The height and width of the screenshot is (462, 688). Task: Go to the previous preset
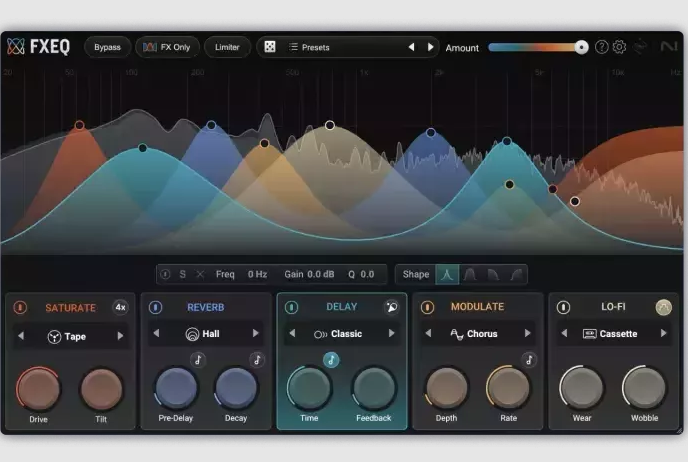pos(411,47)
